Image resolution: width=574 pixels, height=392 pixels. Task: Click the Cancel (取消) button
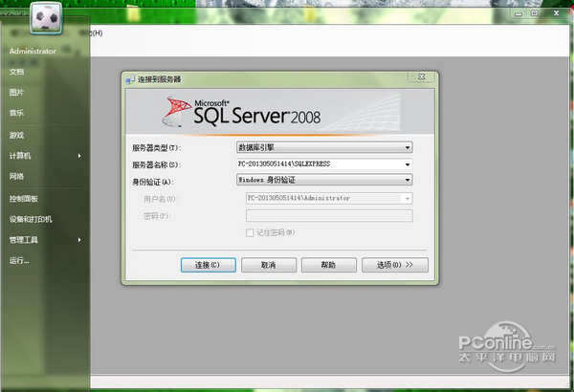pos(269,265)
